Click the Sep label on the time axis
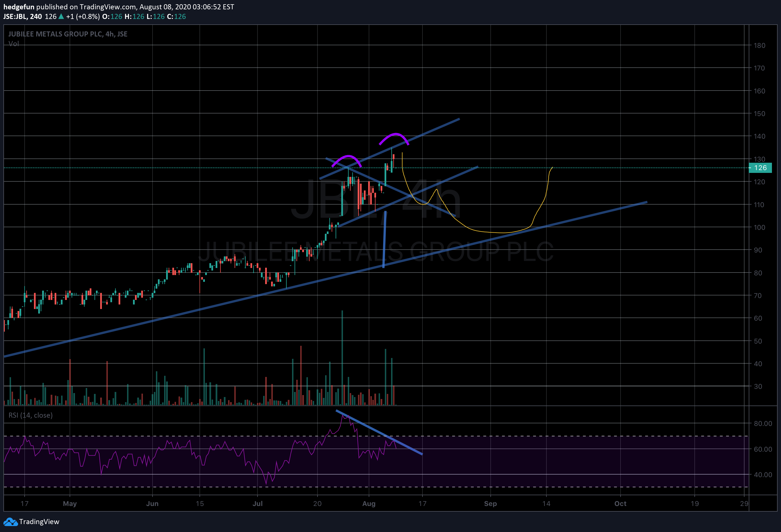The image size is (781, 532). [x=490, y=503]
